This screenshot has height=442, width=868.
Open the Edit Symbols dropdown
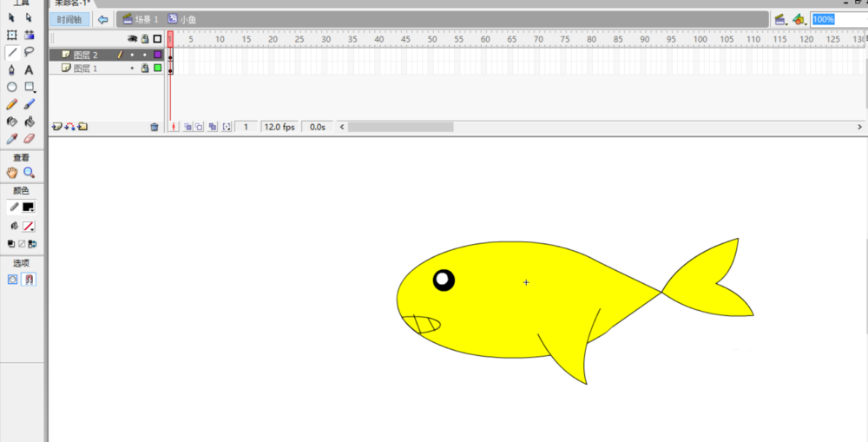[799, 19]
